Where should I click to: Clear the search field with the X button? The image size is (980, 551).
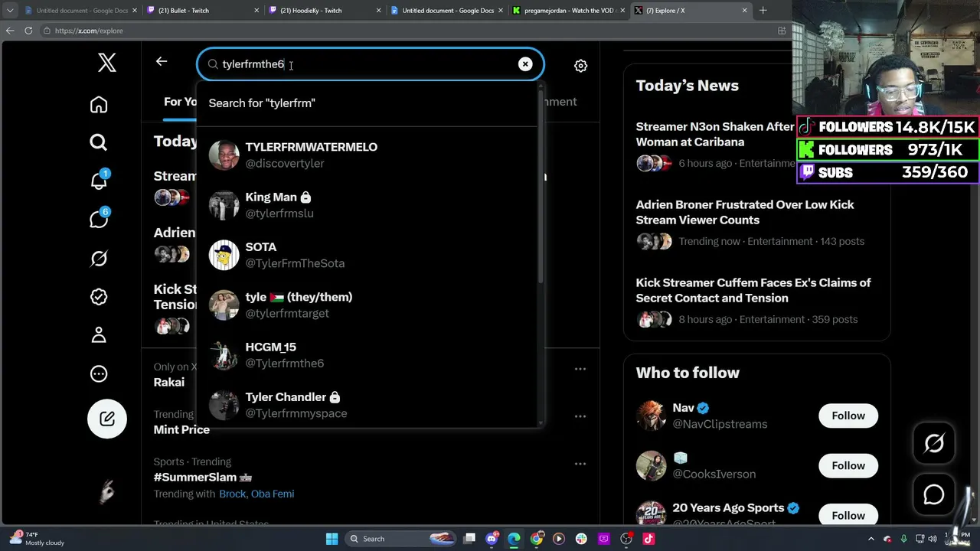(525, 64)
